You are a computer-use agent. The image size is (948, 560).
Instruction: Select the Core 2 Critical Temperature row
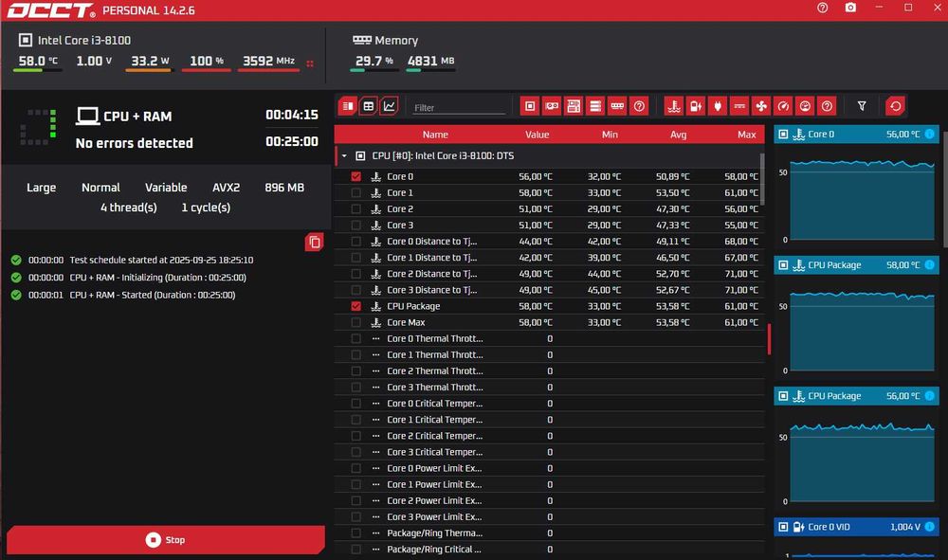pos(549,436)
